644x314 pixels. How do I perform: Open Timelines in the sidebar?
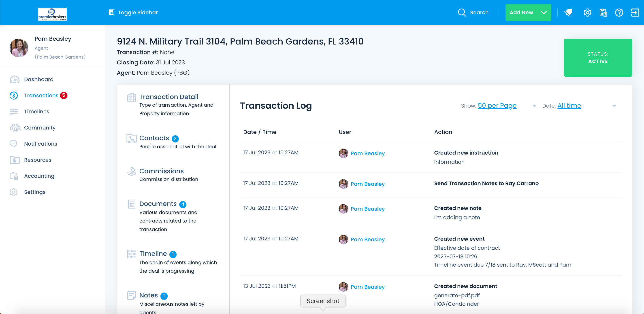pos(36,111)
